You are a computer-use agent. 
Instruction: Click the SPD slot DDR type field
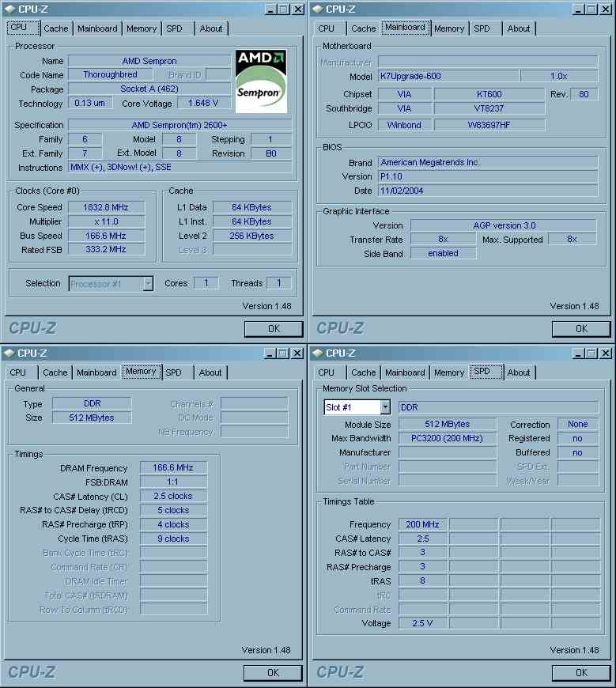pos(498,407)
